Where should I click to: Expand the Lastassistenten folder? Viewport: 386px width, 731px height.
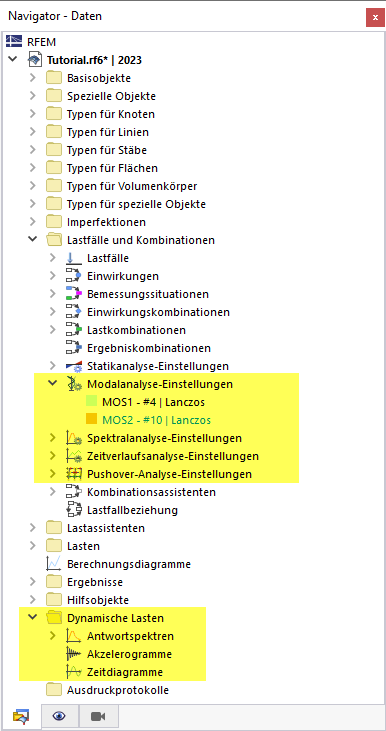pyautogui.click(x=33, y=528)
